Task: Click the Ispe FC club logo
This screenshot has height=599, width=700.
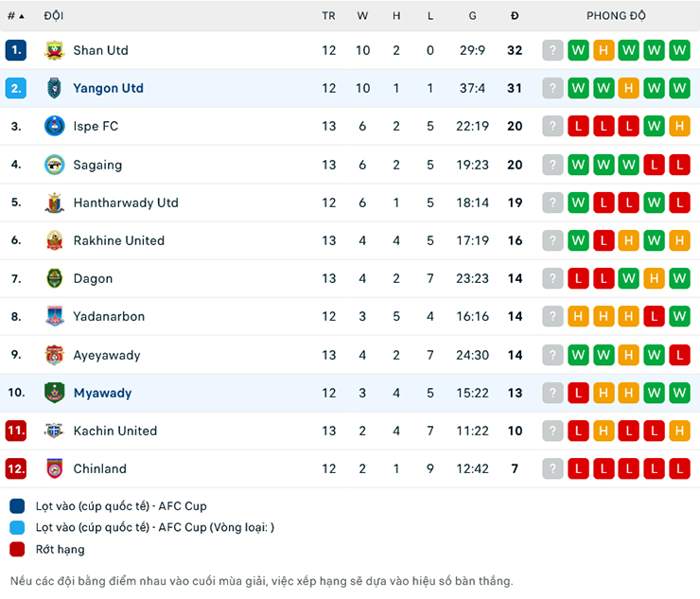Action: coord(55,126)
